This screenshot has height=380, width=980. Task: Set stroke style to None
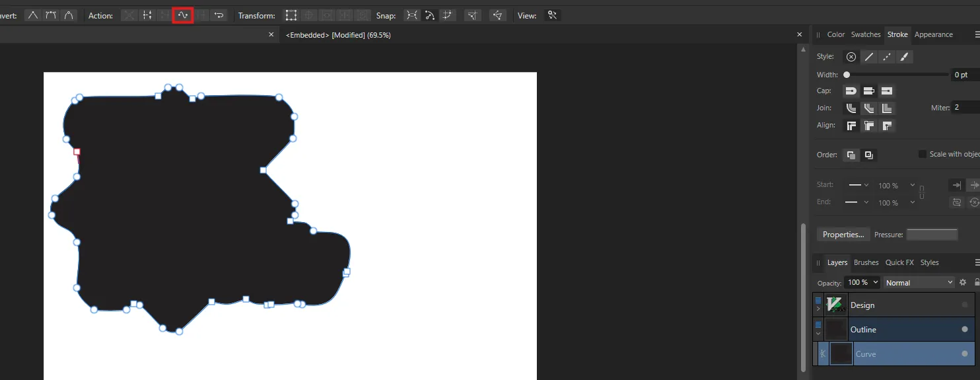(x=851, y=57)
